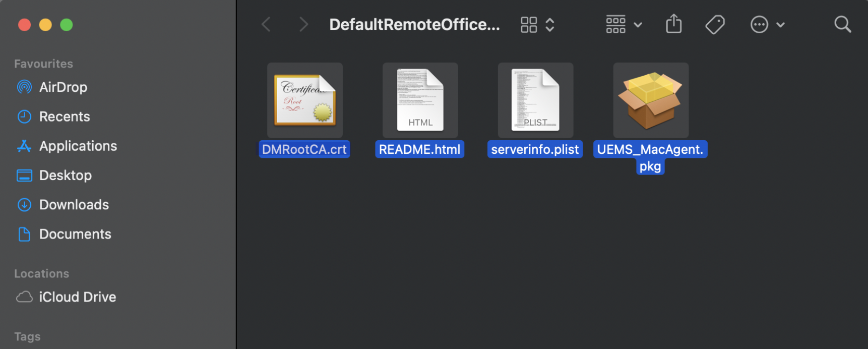
Task: Open the AirDrop sidebar item
Action: 64,87
